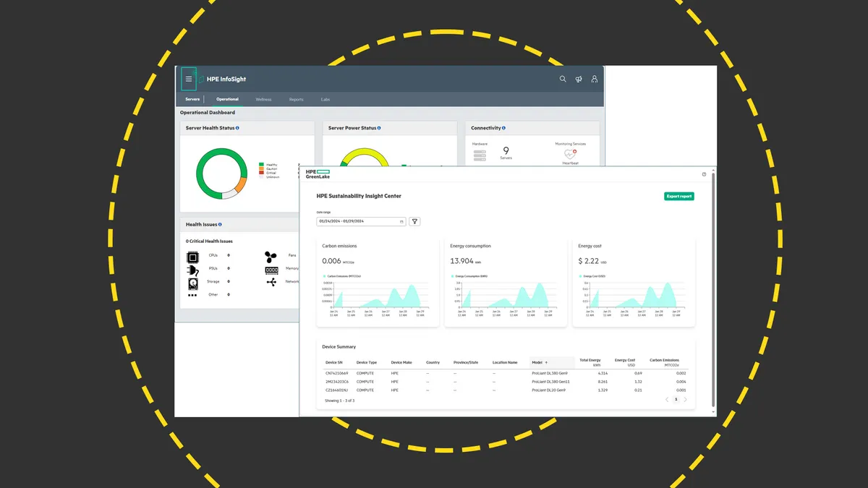Open the announcements megaphone icon
Screen dimensions: 868x488
click(579, 79)
